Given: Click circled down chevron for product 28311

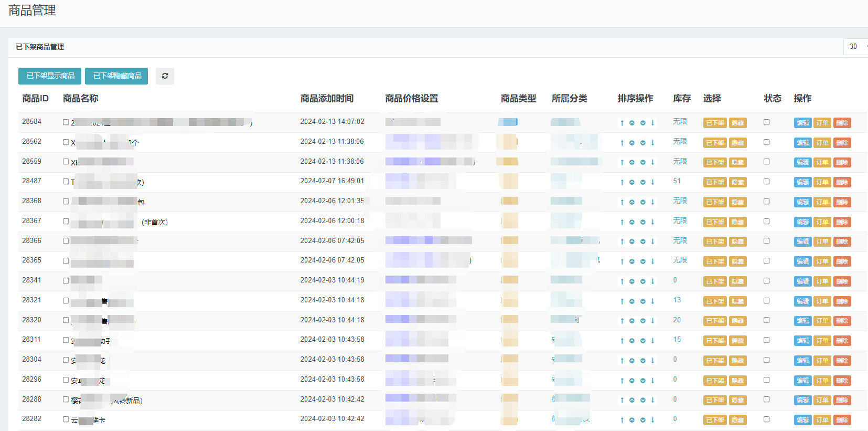Looking at the screenshot, I should (642, 341).
